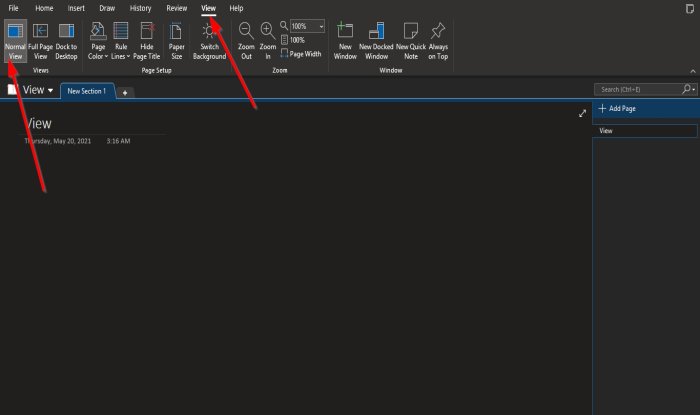Image resolution: width=700 pixels, height=415 pixels.
Task: Click the date Thursday, May 20, 2021
Action: (58, 141)
